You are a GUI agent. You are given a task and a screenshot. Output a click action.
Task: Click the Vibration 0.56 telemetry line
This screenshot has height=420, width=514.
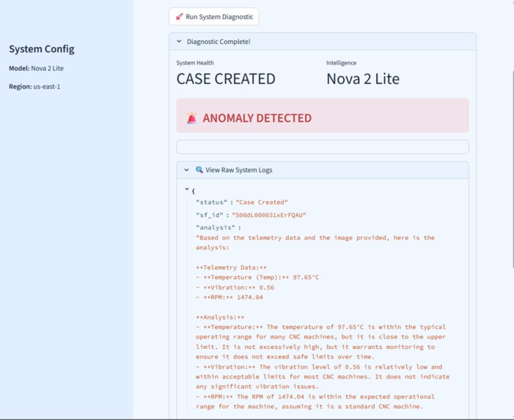tap(235, 287)
